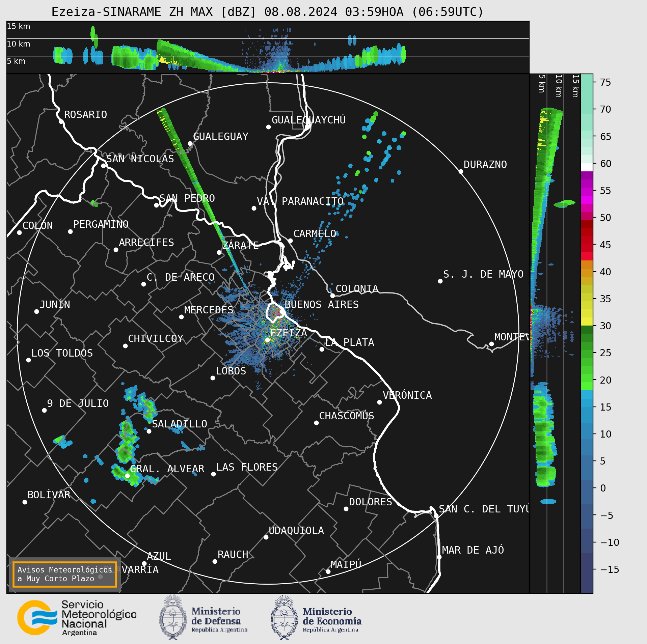The image size is (647, 644).
Task: Select the ROSARIO city label
Action: click(85, 115)
